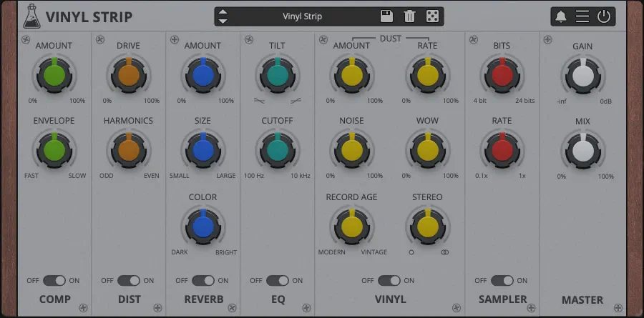Toggle the REVERB section on/off switch

pyautogui.click(x=203, y=281)
